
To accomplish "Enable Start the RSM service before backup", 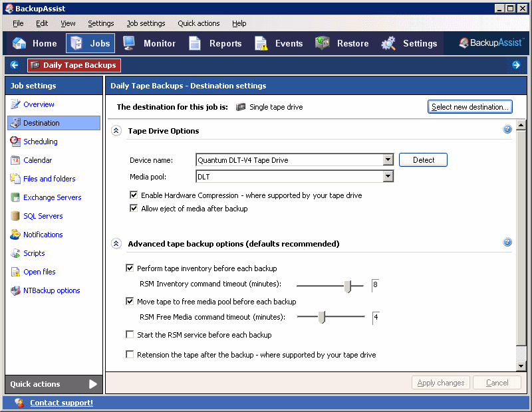I will point(130,335).
